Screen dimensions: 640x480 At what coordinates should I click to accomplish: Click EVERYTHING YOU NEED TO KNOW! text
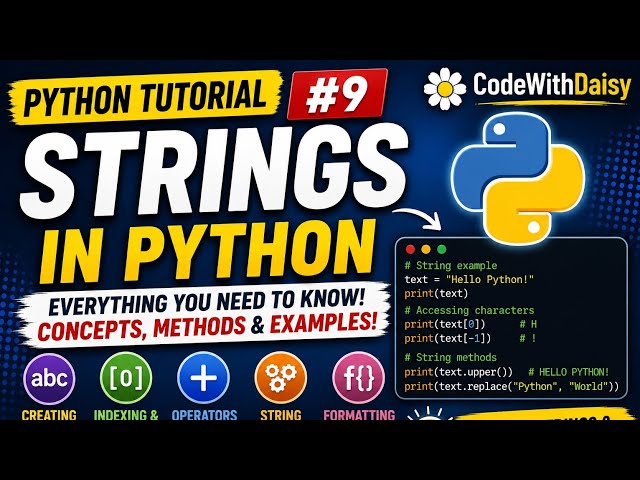pos(206,303)
